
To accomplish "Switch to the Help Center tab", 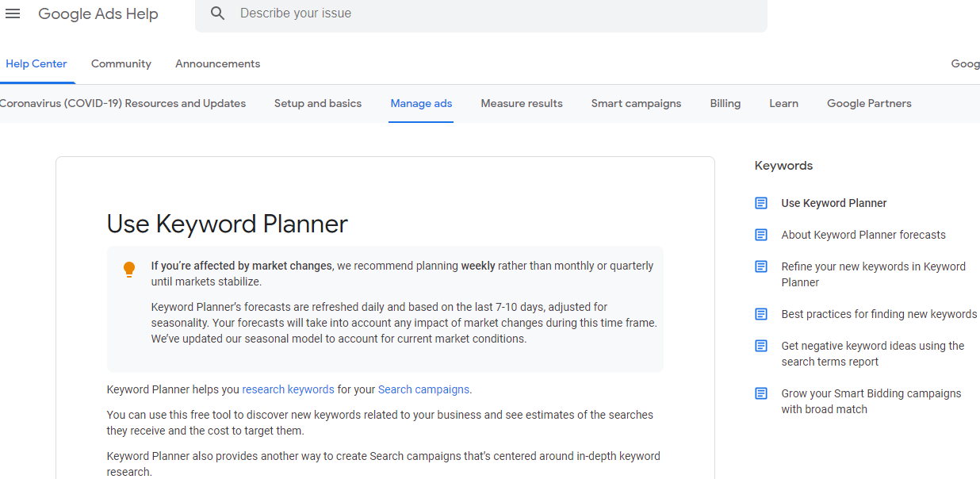I will [x=36, y=63].
